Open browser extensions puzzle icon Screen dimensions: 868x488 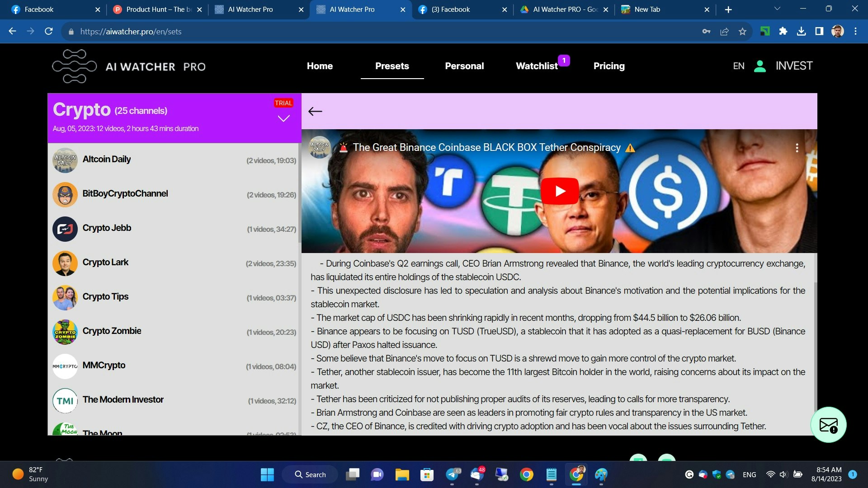(783, 32)
